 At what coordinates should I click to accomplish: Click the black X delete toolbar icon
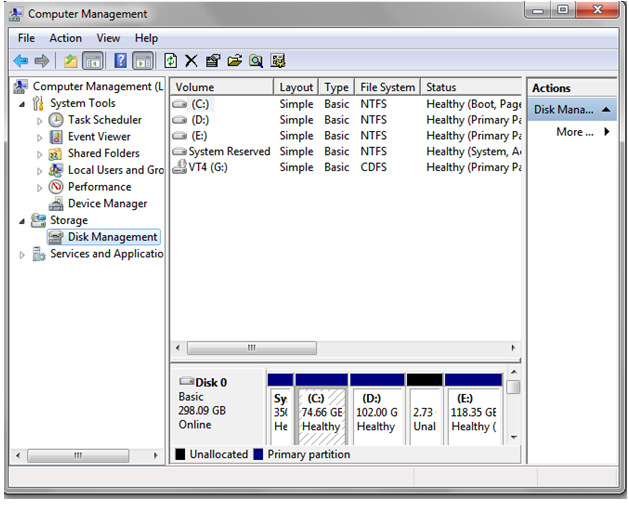191,61
